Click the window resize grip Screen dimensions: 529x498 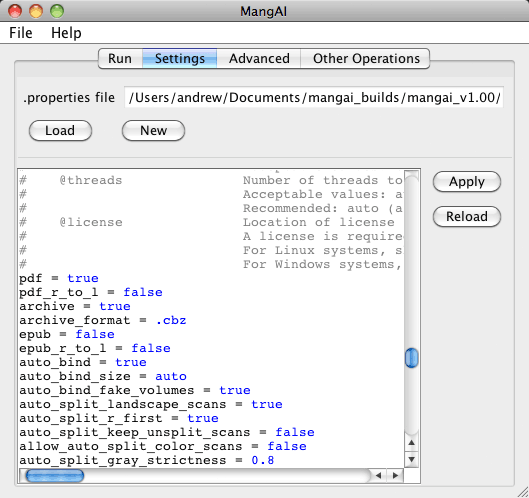tap(522, 492)
